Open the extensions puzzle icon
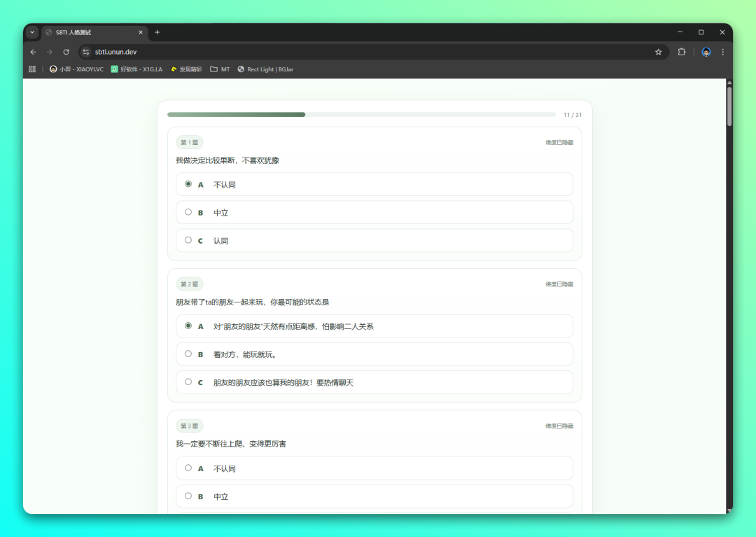The image size is (756, 537). pyautogui.click(x=682, y=52)
